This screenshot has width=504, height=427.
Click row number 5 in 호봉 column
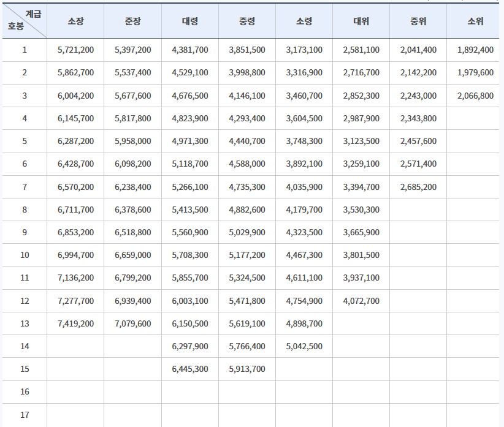25,142
